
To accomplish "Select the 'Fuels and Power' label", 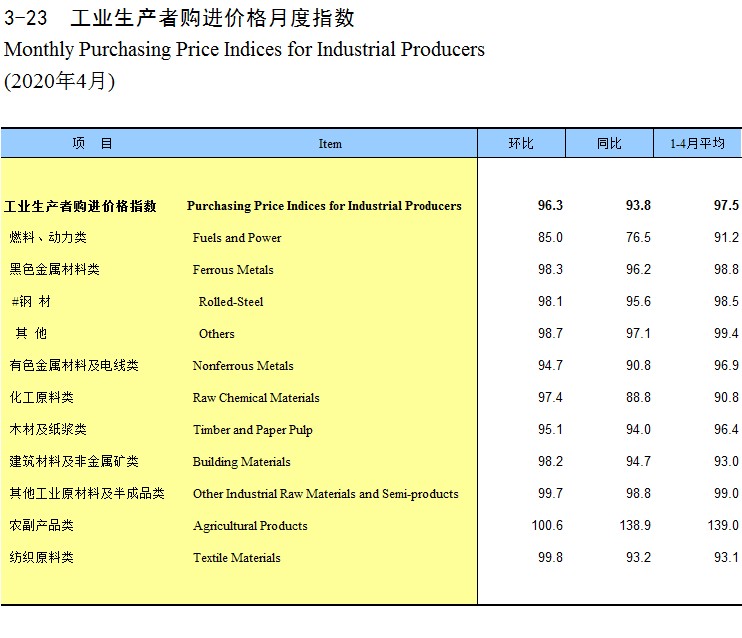I will 237,238.
